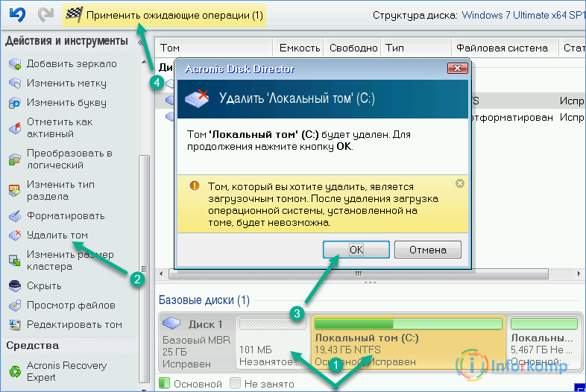
Task: Apply pending operations from the toolbar
Action: (164, 14)
